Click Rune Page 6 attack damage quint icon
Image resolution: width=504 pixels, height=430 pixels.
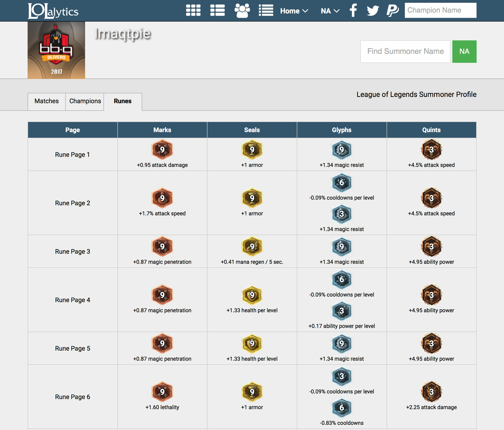[431, 392]
